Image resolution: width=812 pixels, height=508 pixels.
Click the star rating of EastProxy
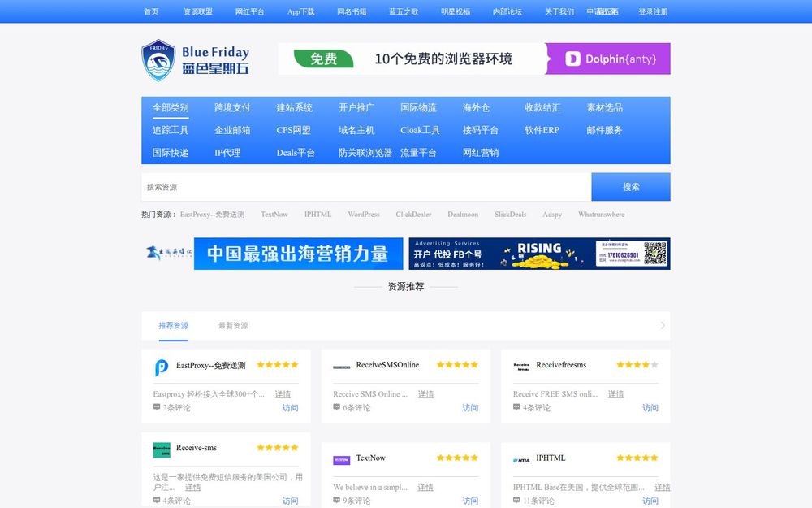(x=278, y=364)
